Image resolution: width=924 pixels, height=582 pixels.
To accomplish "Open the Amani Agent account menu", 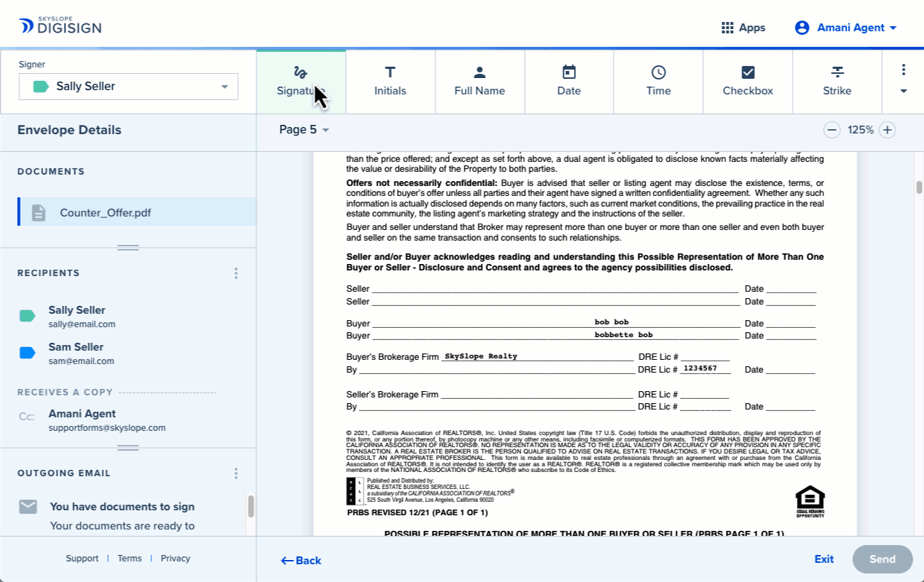I will [x=846, y=28].
